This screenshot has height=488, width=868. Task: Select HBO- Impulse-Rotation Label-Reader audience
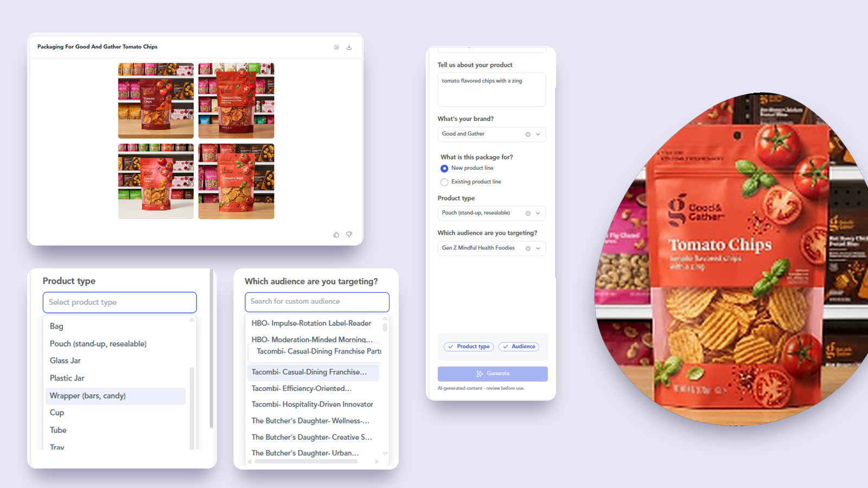314,323
